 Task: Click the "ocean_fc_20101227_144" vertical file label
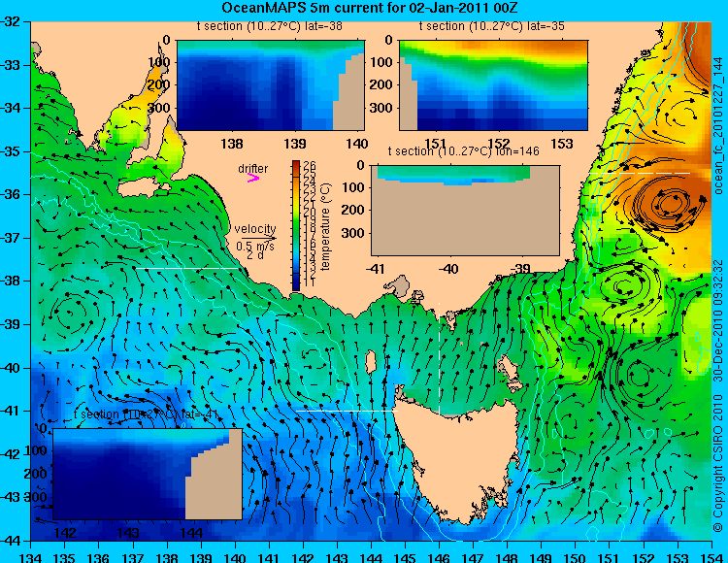pyautogui.click(x=718, y=125)
